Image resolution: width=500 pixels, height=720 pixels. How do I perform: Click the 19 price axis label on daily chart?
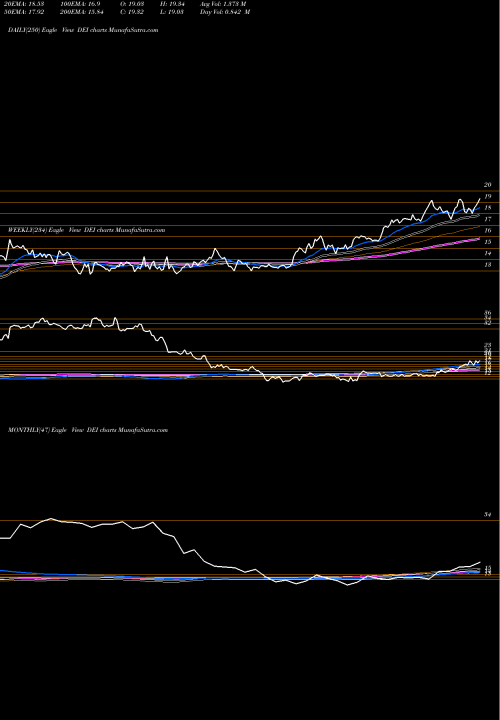[x=488, y=196]
